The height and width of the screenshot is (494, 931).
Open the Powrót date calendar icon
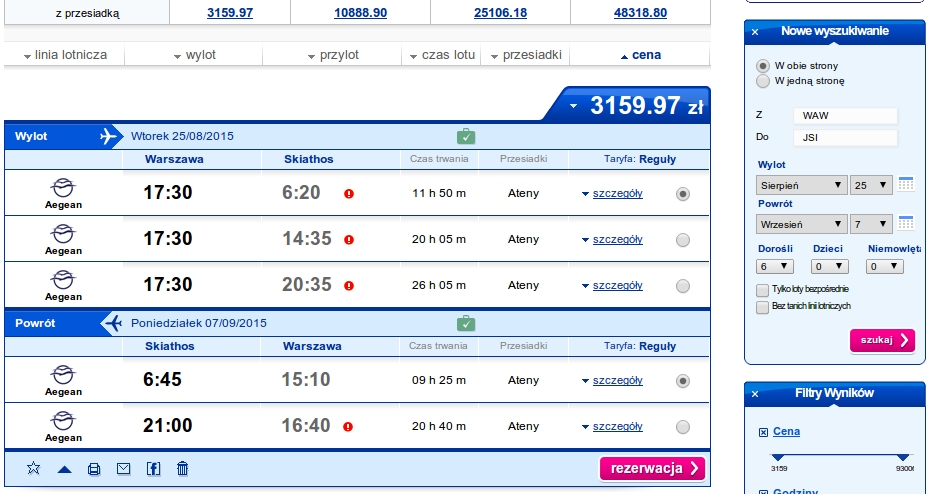pos(905,223)
